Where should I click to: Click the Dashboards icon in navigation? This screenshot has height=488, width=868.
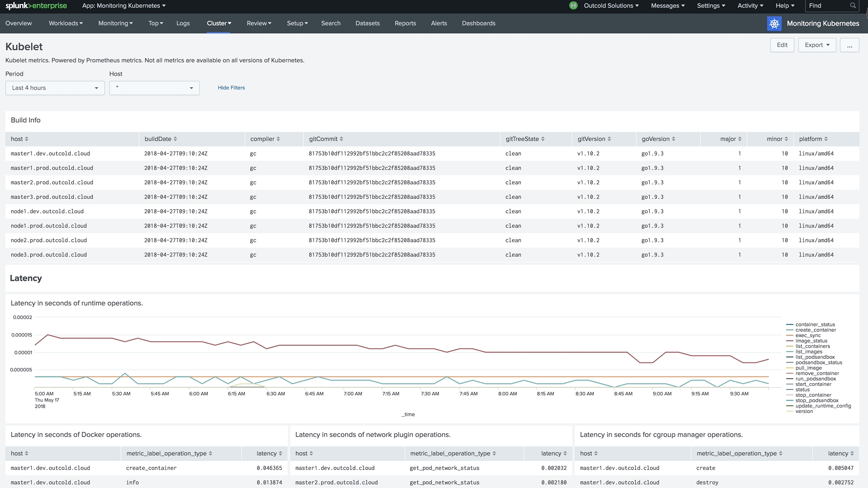coord(479,23)
